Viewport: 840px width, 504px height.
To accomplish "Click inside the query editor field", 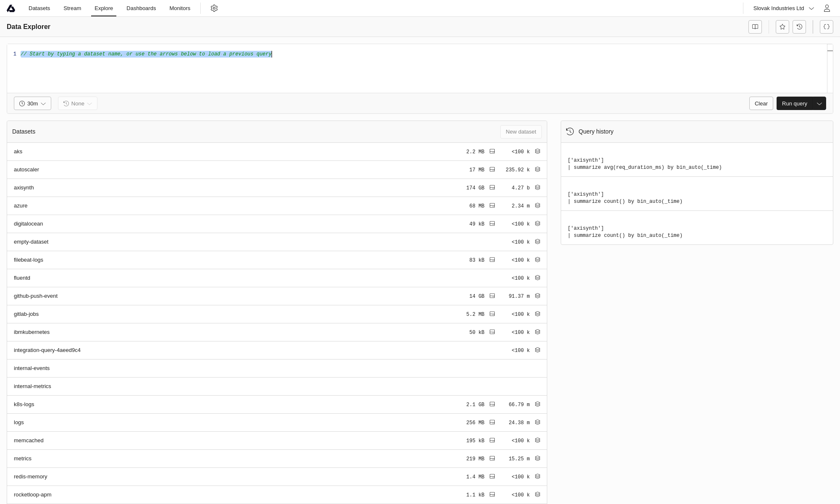I will click(420, 71).
